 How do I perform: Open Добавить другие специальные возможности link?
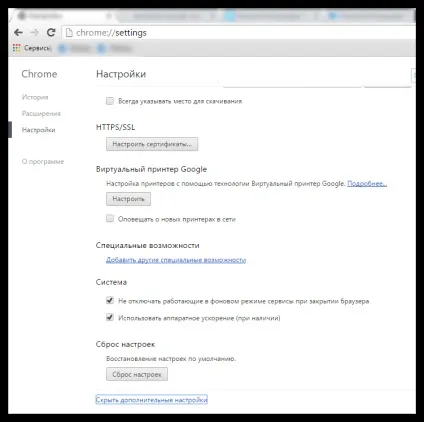[176, 260]
